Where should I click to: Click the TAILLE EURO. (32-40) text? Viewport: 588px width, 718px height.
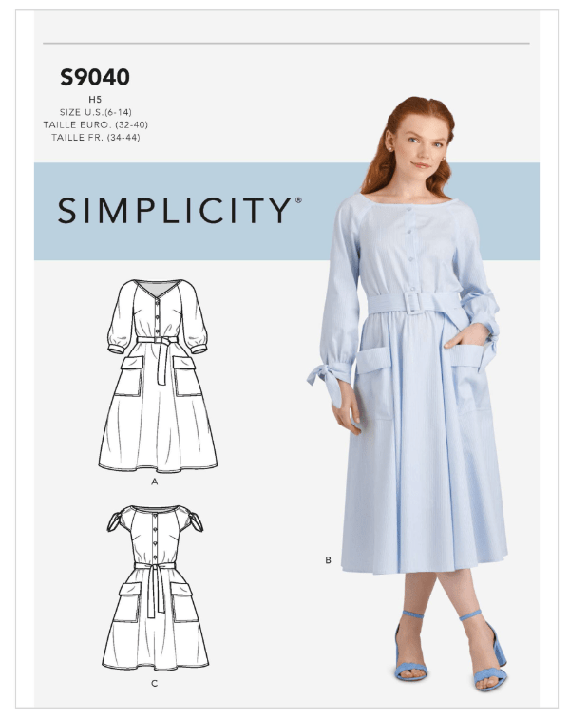click(96, 124)
